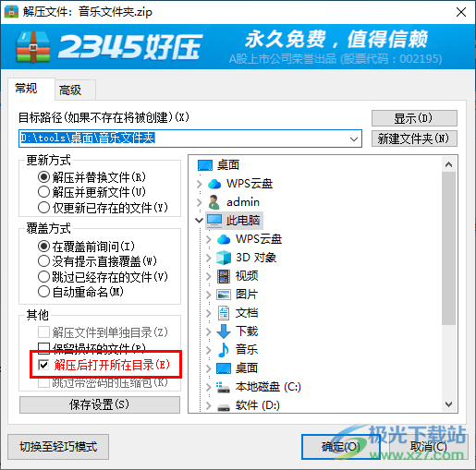Click the 保存设置(S) button

point(100,404)
